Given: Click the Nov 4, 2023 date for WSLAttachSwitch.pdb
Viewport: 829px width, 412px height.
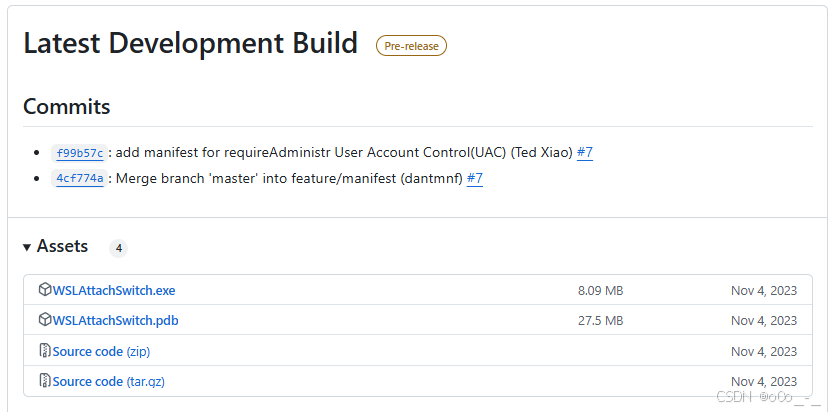Looking at the screenshot, I should tap(764, 321).
